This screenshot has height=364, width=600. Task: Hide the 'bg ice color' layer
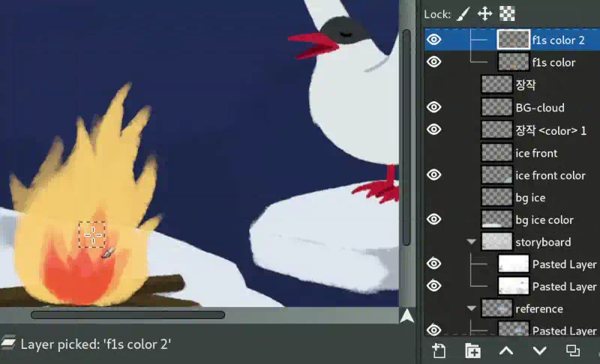(x=434, y=219)
